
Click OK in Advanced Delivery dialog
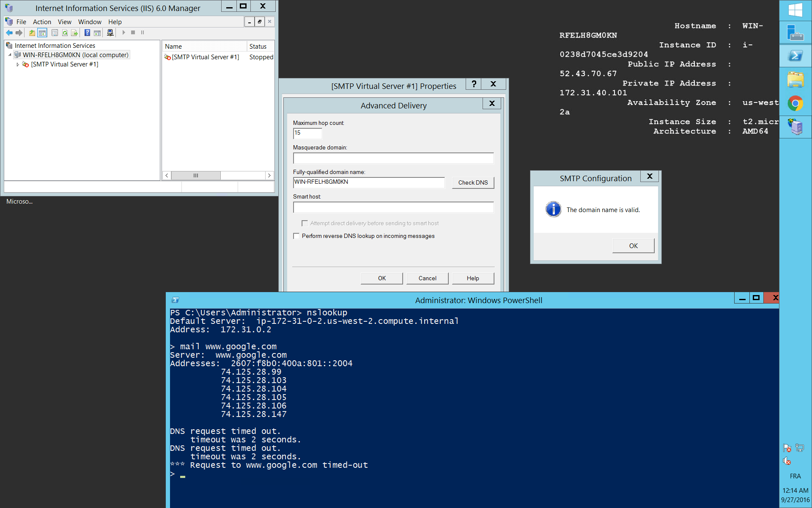pyautogui.click(x=381, y=278)
